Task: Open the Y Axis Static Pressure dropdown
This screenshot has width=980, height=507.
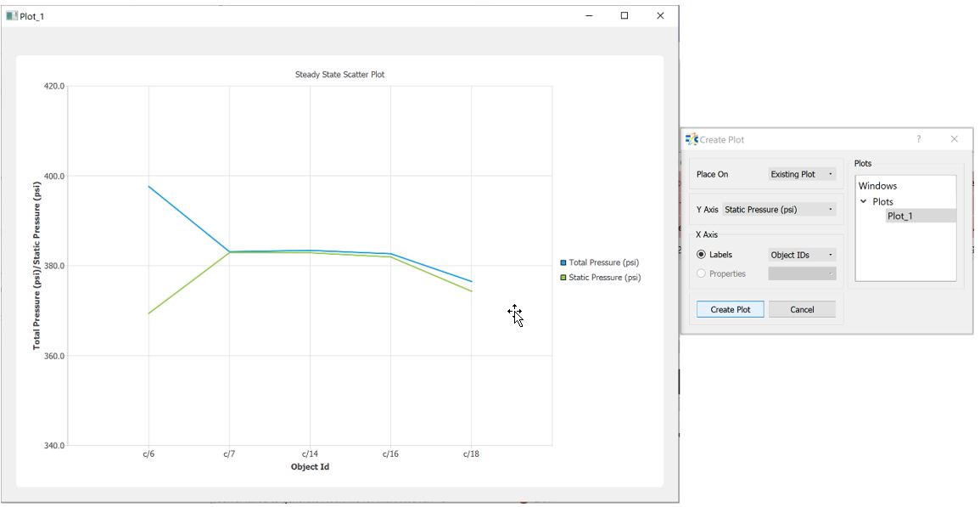Action: (779, 210)
